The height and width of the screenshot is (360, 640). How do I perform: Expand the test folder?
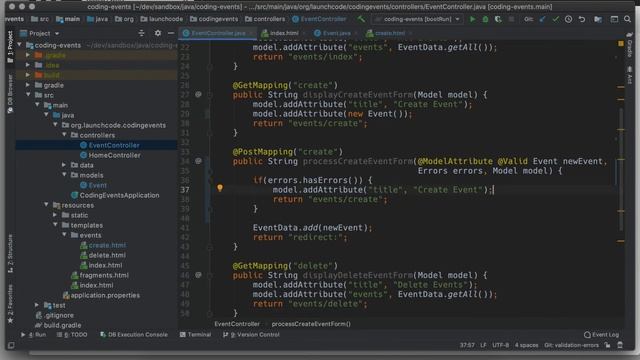point(37,305)
